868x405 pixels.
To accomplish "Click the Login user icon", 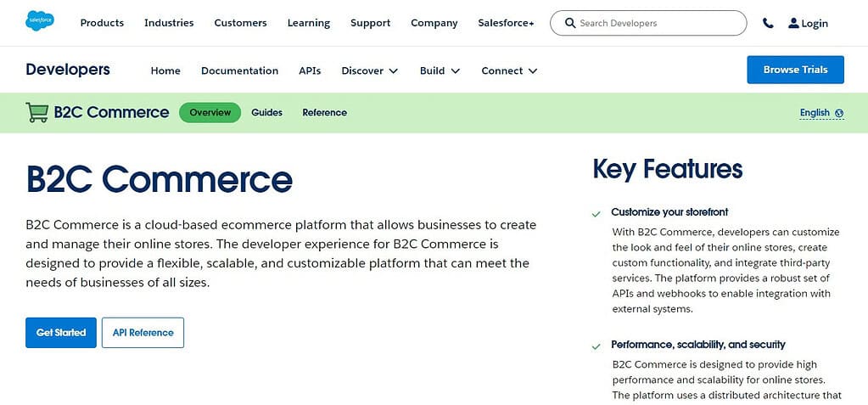I will [x=793, y=23].
